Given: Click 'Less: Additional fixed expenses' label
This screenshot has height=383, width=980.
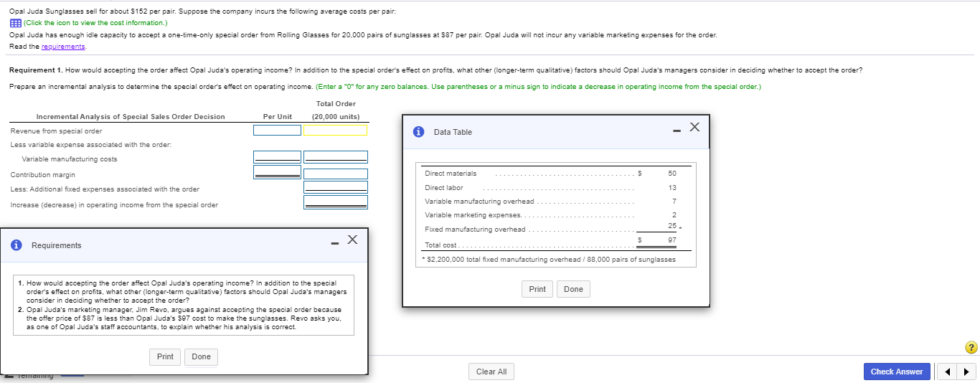Looking at the screenshot, I should 105,189.
